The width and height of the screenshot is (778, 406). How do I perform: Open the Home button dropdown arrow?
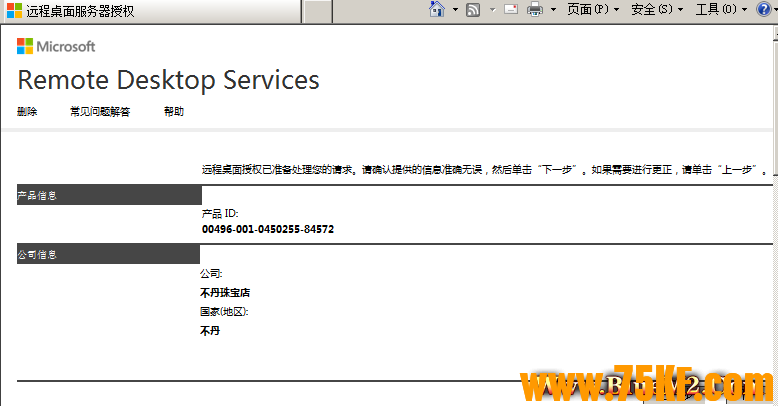tap(455, 9)
